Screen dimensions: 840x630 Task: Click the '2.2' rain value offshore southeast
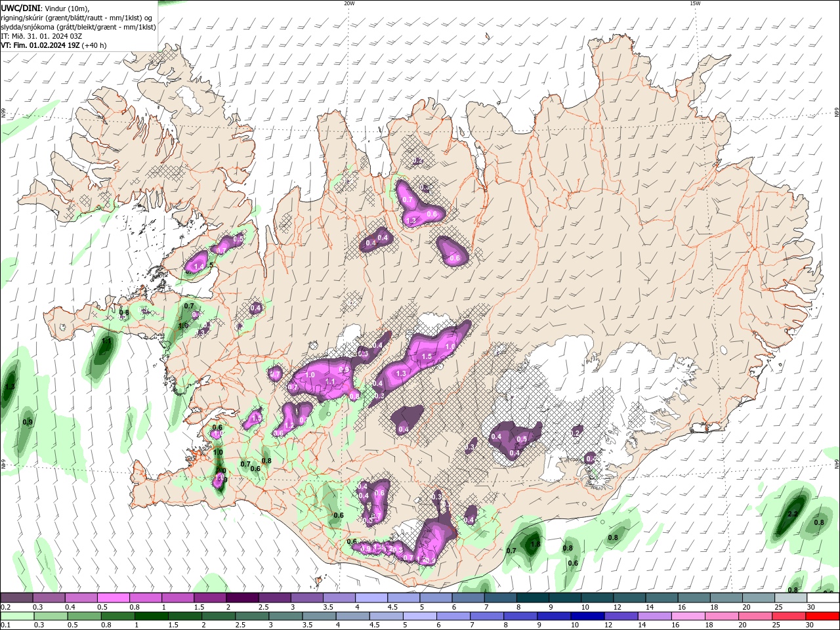click(792, 514)
